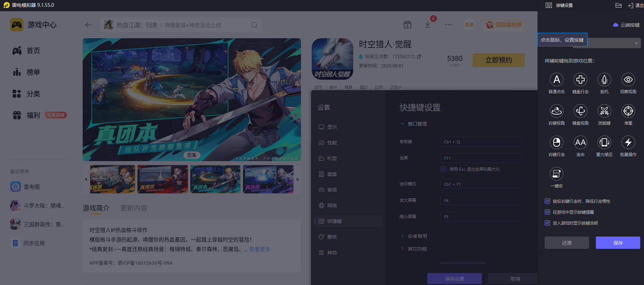
Task: Open 福利 benefits in sidebar
Action: 26,115
